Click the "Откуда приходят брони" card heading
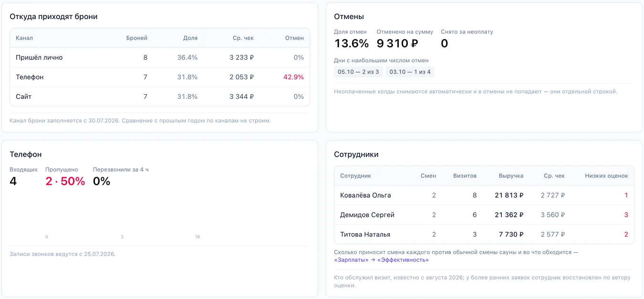Screen dimensions: 644x299 (x=53, y=17)
